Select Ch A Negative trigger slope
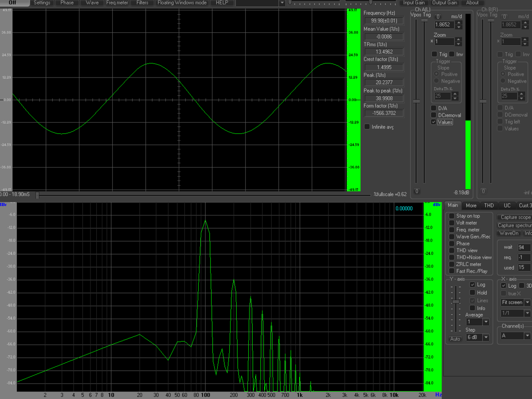This screenshot has height=399, width=532. (x=437, y=81)
